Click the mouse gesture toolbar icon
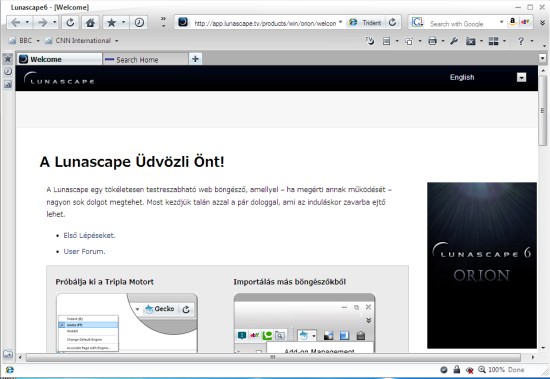The width and height of the screenshot is (550, 379). click(x=370, y=41)
